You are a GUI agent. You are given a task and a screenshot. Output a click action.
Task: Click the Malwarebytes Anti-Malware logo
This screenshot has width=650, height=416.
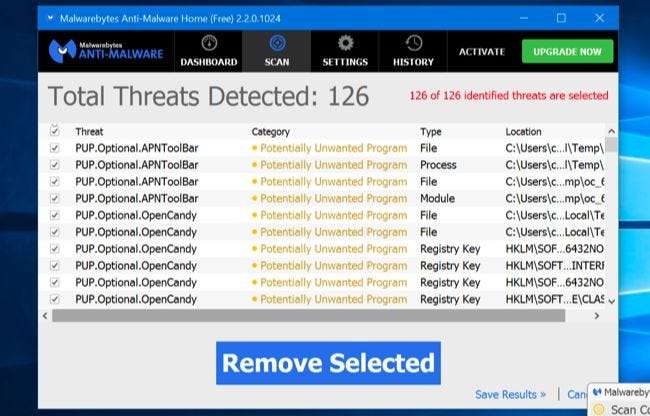[x=106, y=51]
